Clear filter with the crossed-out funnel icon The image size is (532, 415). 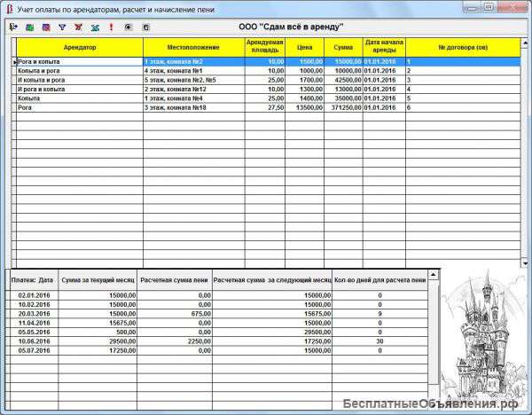click(x=78, y=27)
